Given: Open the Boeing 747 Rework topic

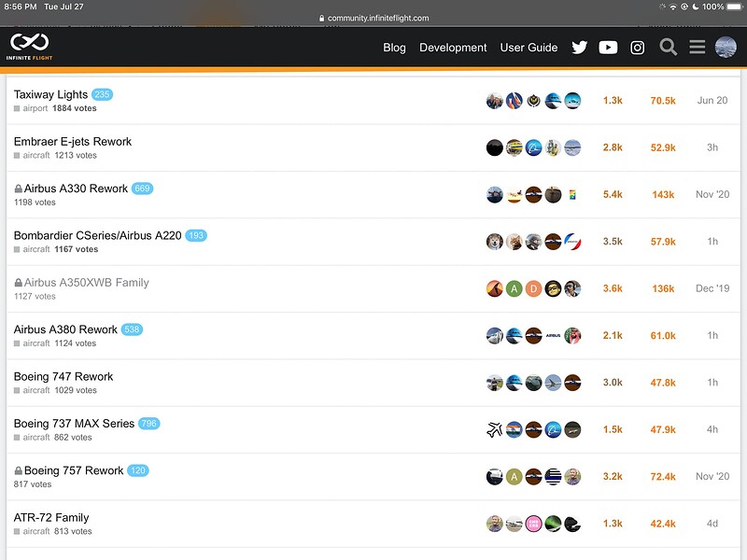Looking at the screenshot, I should click(x=63, y=377).
